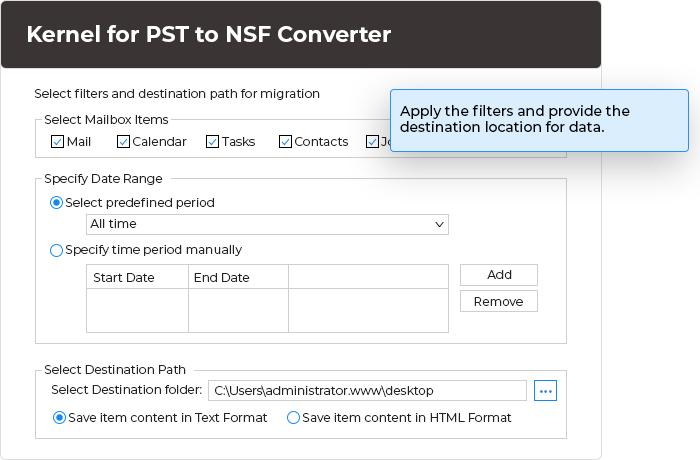
Task: Click the blue tooltip about applying filters
Action: [x=539, y=121]
